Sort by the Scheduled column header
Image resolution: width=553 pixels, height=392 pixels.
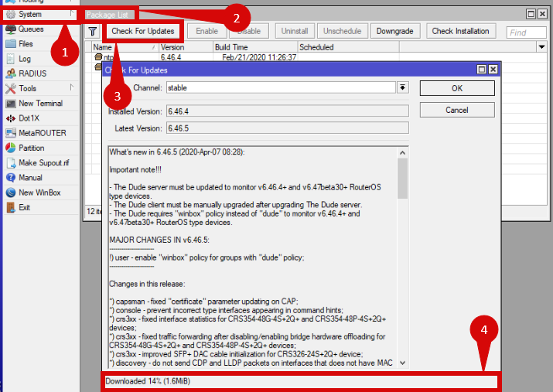349,47
